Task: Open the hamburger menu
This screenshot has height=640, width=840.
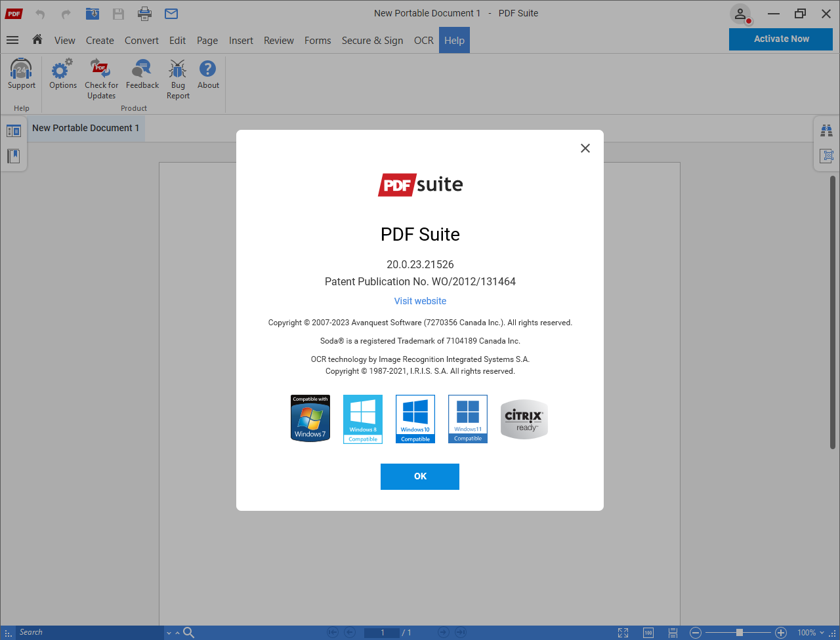Action: coord(12,40)
